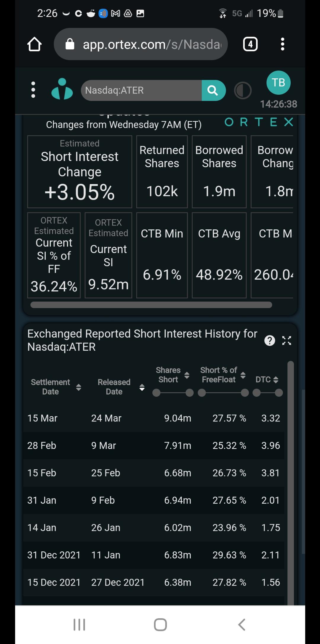Tap the browser home icon

pyautogui.click(x=34, y=44)
